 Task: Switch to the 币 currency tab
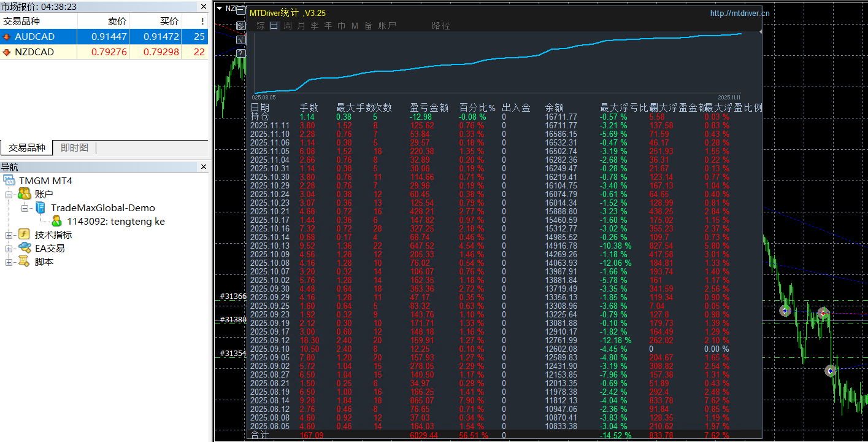pyautogui.click(x=342, y=26)
